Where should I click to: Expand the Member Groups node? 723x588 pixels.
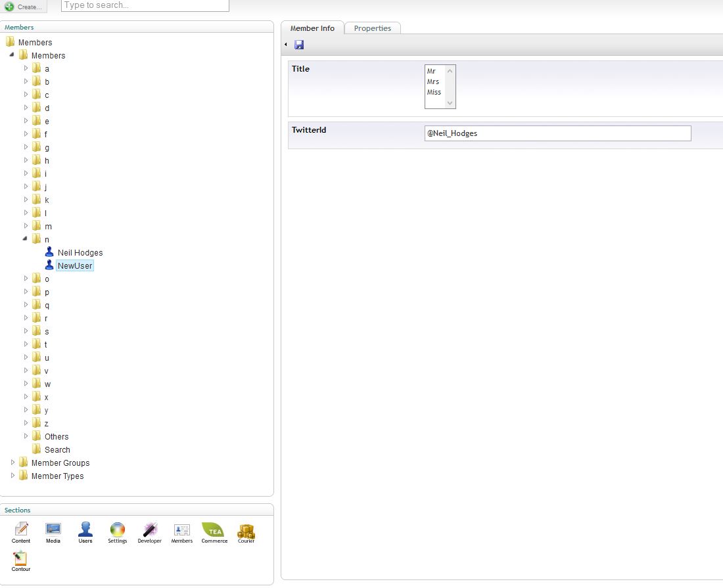[13, 463]
